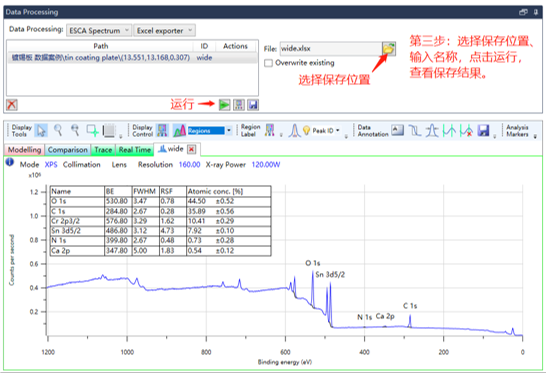The width and height of the screenshot is (546, 373).
Task: Switch to the Modelling tab
Action: [24, 150]
